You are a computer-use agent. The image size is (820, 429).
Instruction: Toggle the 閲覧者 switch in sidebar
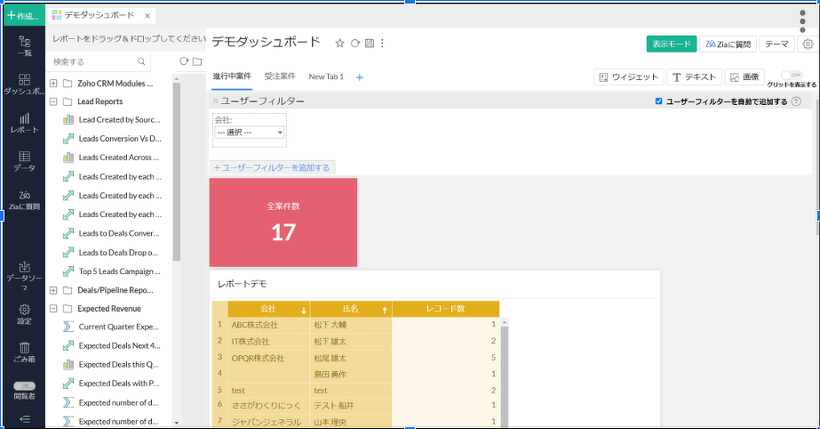(23, 386)
